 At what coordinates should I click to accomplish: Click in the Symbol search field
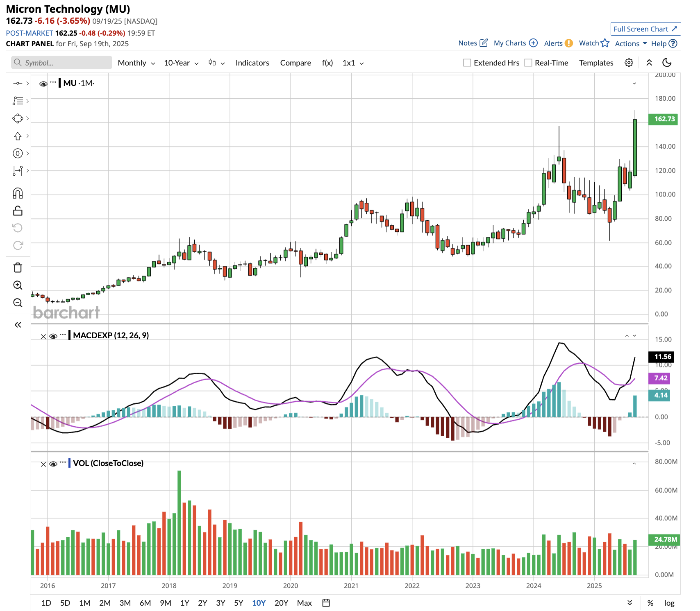click(x=62, y=62)
